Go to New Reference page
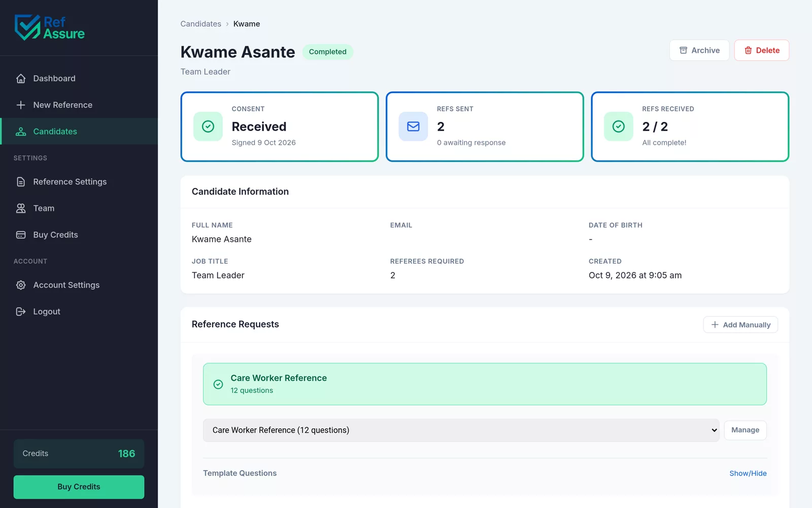The height and width of the screenshot is (508, 812). (79, 105)
